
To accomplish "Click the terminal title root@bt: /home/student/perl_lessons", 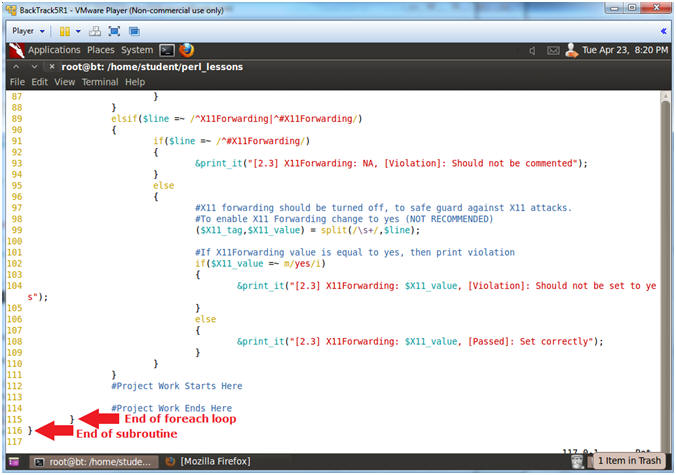I will 152,67.
